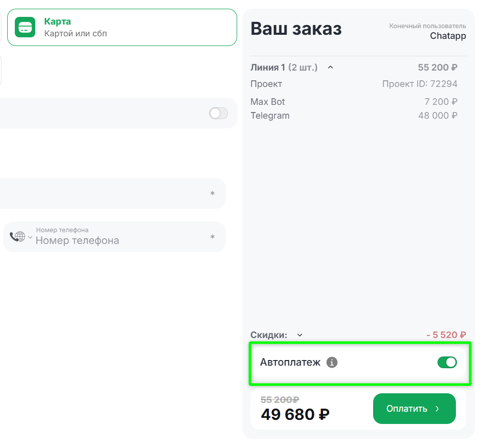The height and width of the screenshot is (448, 483).
Task: Click the empty required field above phone
Action: [102, 193]
